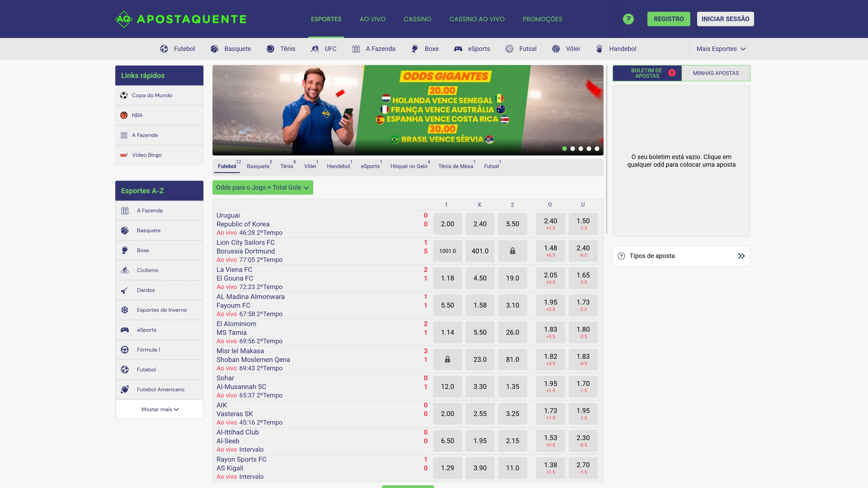Open the AO VIVO main menu
This screenshot has width=868, height=488.
[x=373, y=19]
